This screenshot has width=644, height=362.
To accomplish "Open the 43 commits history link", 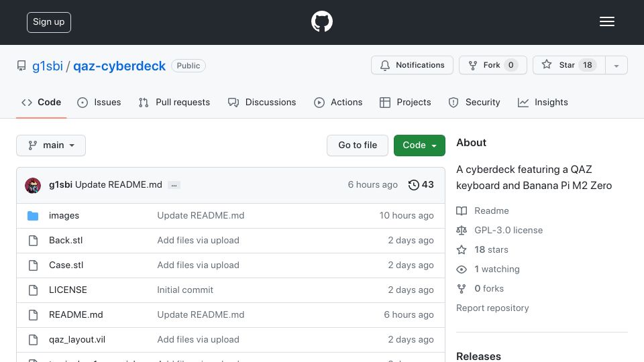I will click(x=421, y=185).
